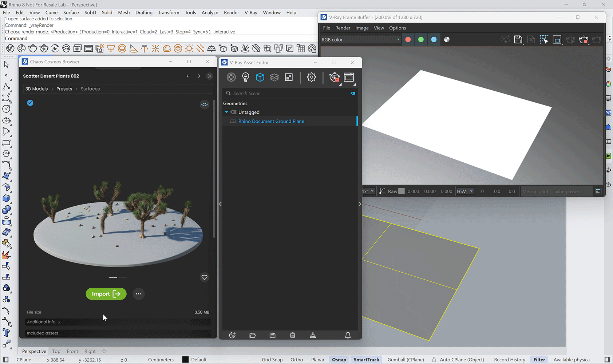Screen dimensions: 613x364
Task: Click the add asset icon at Asset Editor bottom
Action: [232, 335]
